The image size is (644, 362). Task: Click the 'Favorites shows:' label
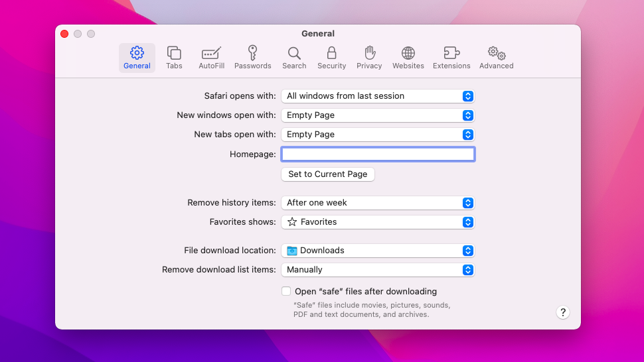click(x=243, y=222)
